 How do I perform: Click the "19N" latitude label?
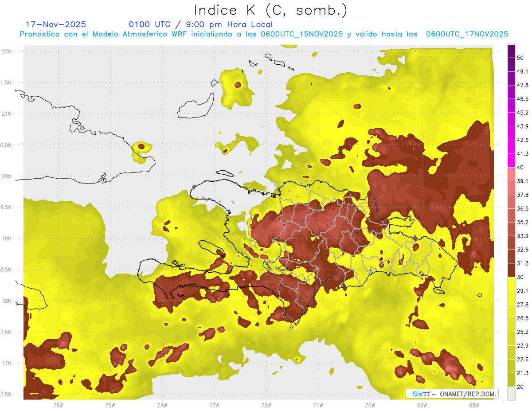click(x=8, y=239)
